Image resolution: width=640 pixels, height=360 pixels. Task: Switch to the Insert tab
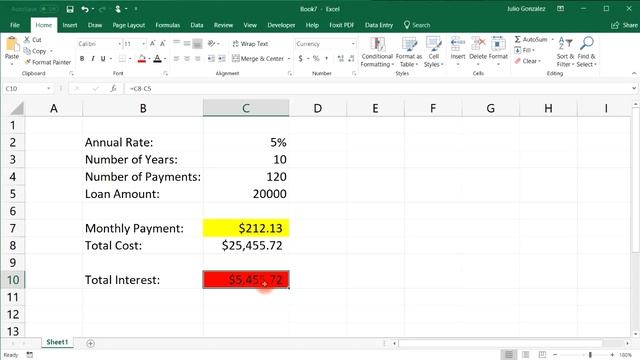click(70, 25)
